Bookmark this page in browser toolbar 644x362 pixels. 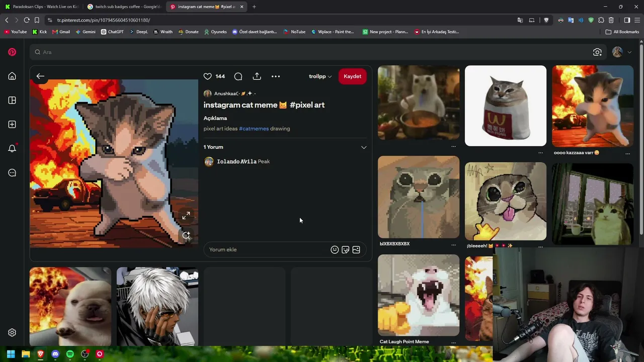(x=37, y=20)
